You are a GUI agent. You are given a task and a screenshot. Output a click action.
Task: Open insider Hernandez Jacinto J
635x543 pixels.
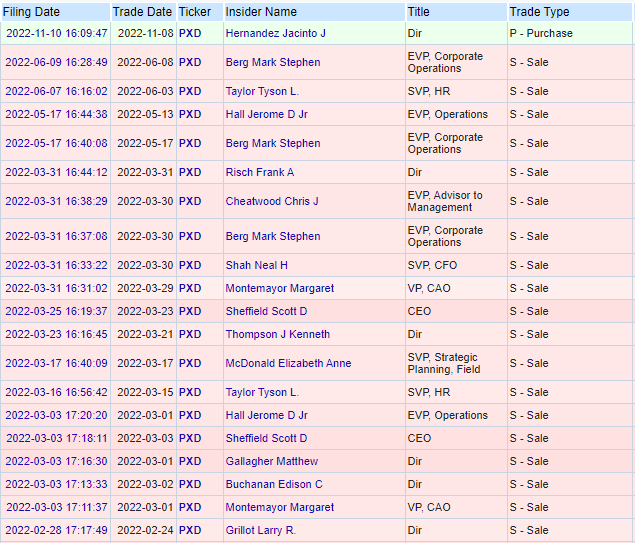(275, 33)
